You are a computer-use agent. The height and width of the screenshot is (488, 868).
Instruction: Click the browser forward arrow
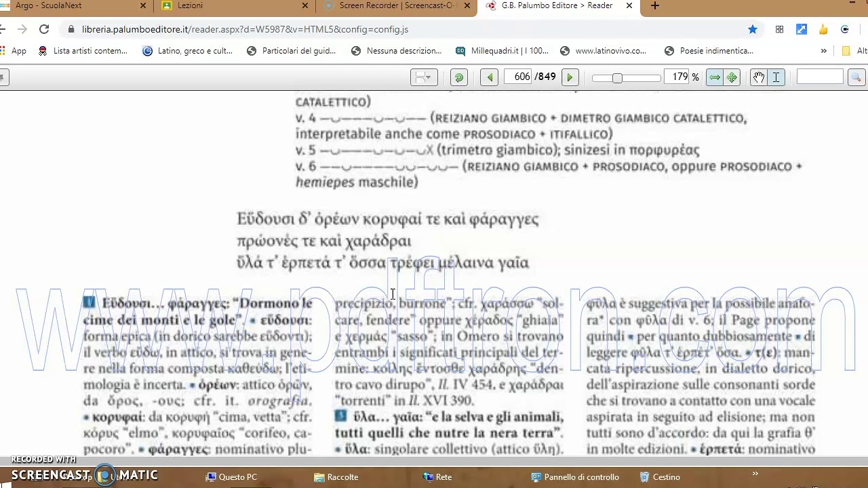[22, 29]
